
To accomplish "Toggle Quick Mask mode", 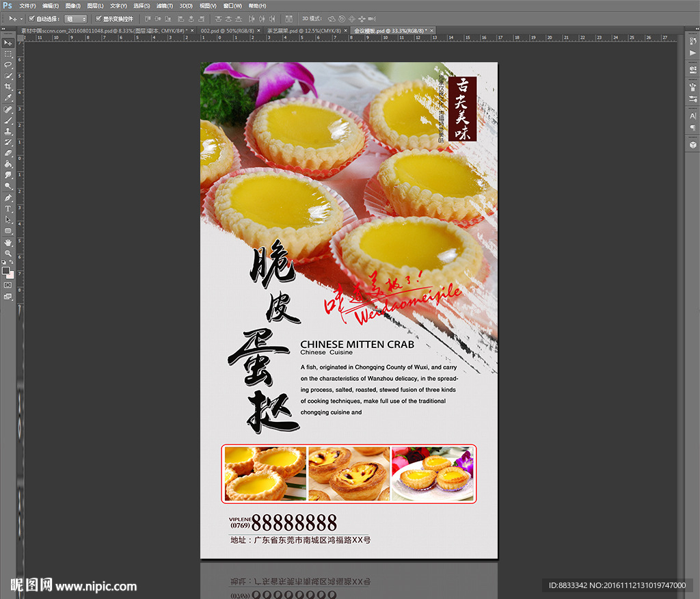I will 8,285.
